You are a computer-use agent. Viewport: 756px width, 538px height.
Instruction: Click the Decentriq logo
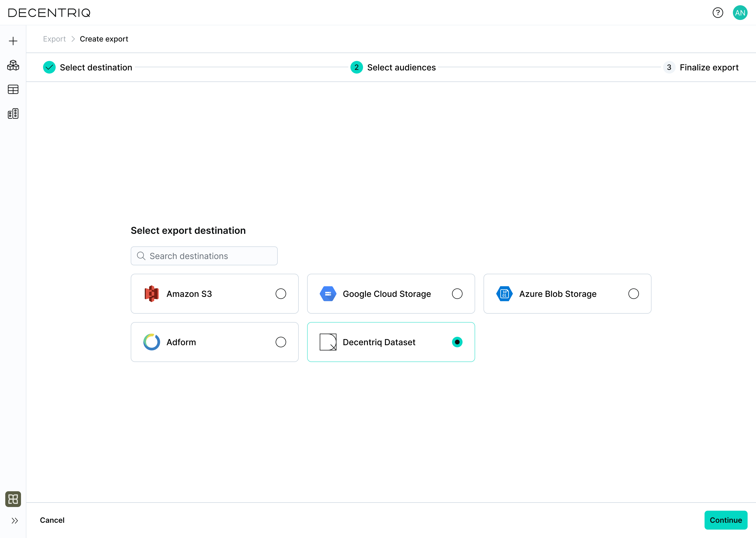pyautogui.click(x=49, y=13)
